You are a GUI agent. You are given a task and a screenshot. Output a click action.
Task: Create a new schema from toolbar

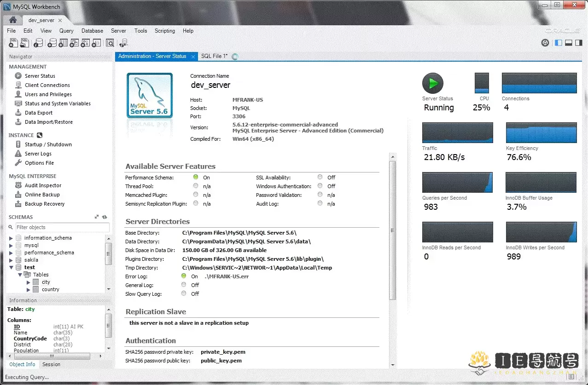tap(52, 43)
